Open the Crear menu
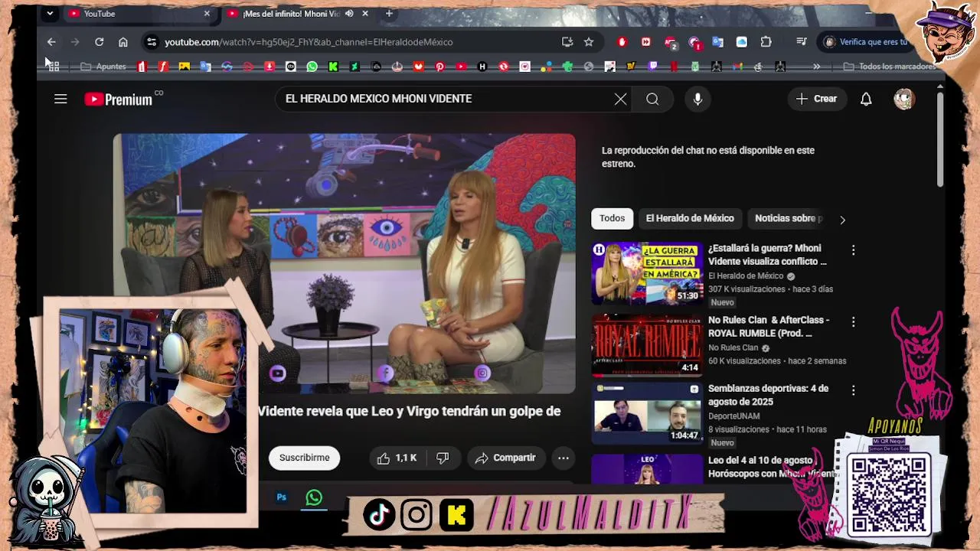This screenshot has width=980, height=551. point(816,99)
